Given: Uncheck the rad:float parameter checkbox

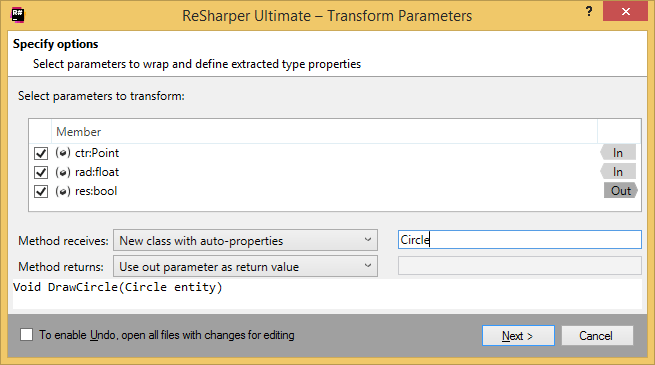Looking at the screenshot, I should click(41, 172).
